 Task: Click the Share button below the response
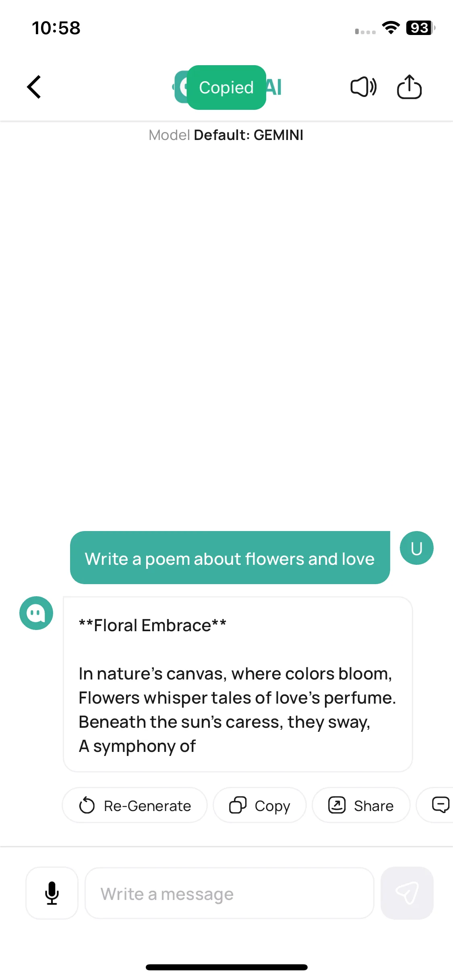click(361, 805)
